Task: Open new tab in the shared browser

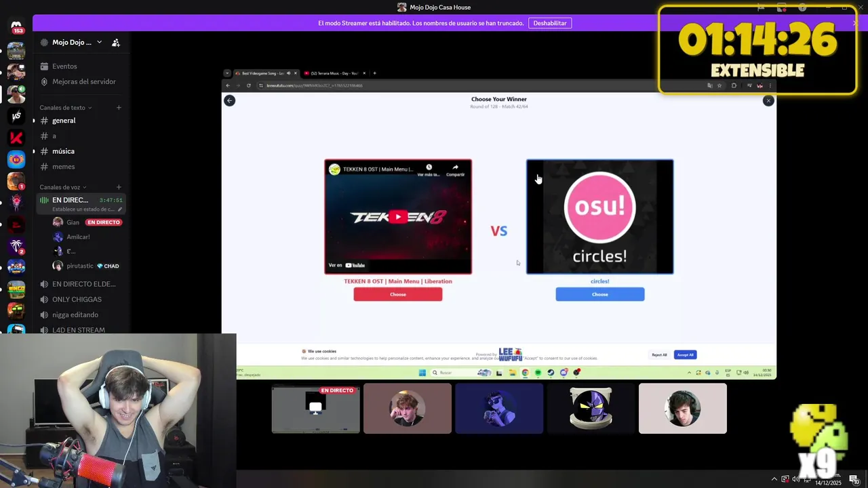Action: 374,73
